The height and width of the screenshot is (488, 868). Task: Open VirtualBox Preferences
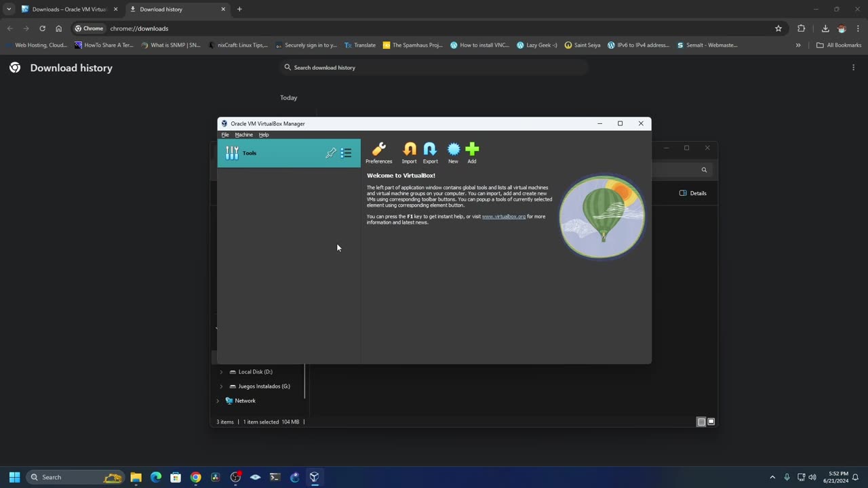pyautogui.click(x=378, y=152)
